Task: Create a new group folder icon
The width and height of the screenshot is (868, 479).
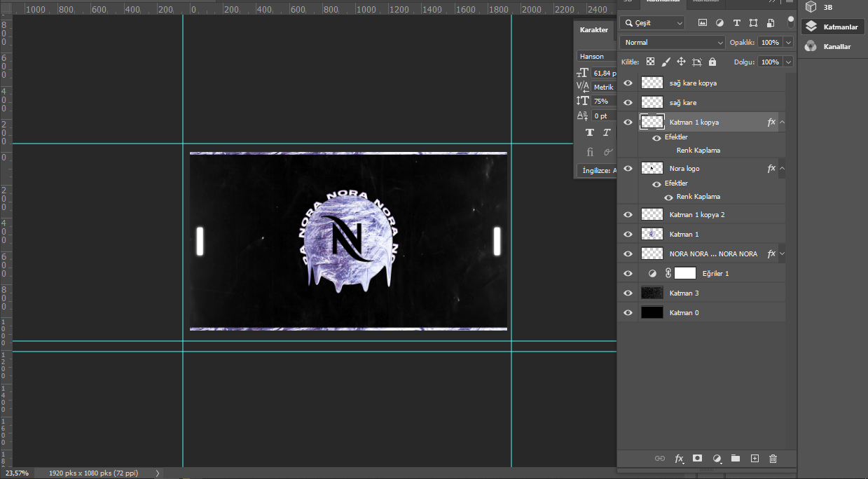Action: coord(736,458)
